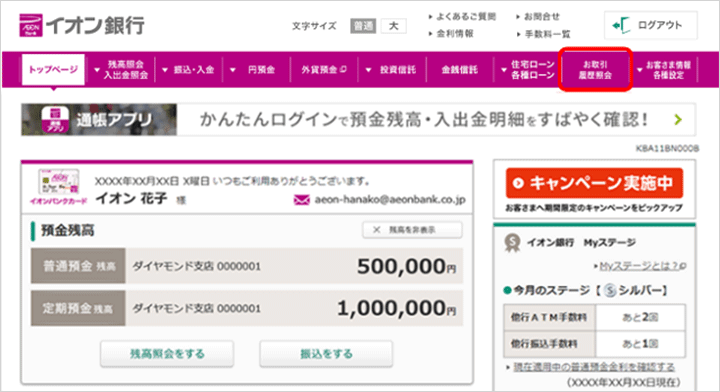The image size is (720, 392).
Task: Expand the 円預金 dropdown arrow
Action: pyautogui.click(x=233, y=70)
